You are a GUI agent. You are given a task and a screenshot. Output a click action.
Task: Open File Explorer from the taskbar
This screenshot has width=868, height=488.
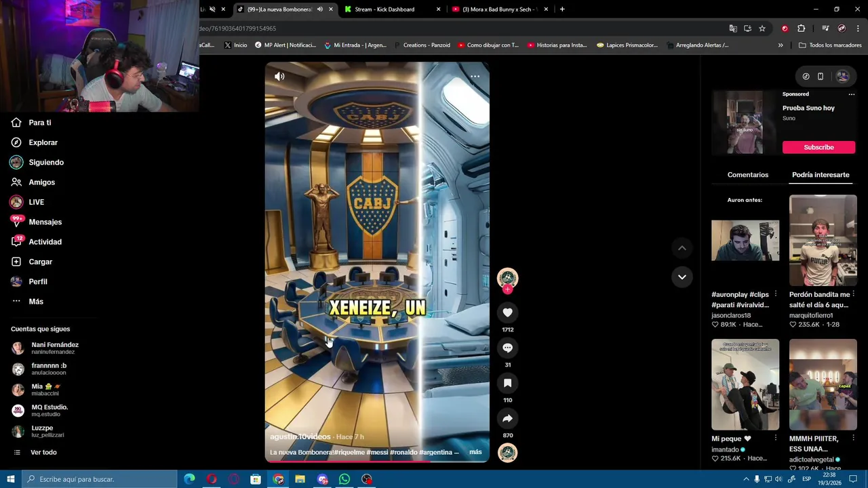pos(300,479)
